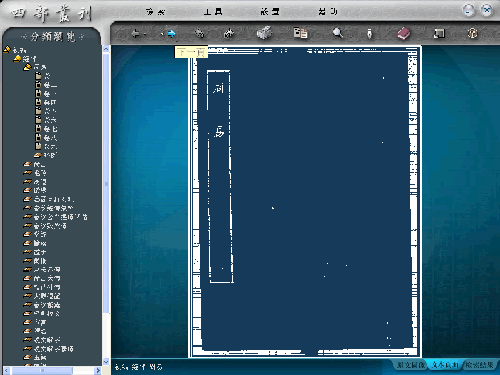Select the 卷八 volume in tree
The height and width of the screenshot is (375, 500).
[46, 138]
